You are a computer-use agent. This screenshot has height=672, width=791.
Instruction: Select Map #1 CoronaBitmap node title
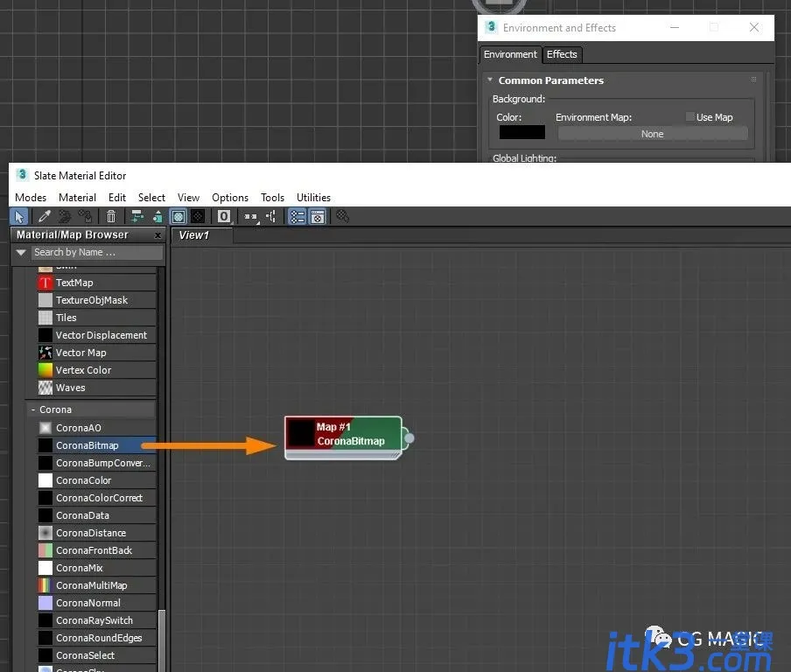tap(351, 434)
